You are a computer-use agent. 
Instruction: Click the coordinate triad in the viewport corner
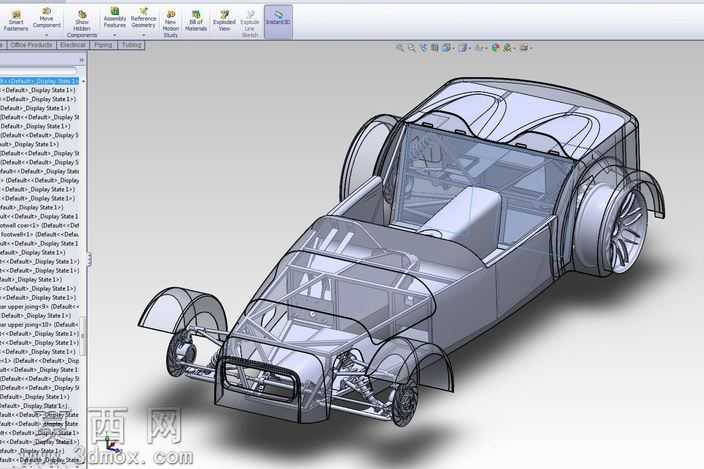[x=112, y=442]
